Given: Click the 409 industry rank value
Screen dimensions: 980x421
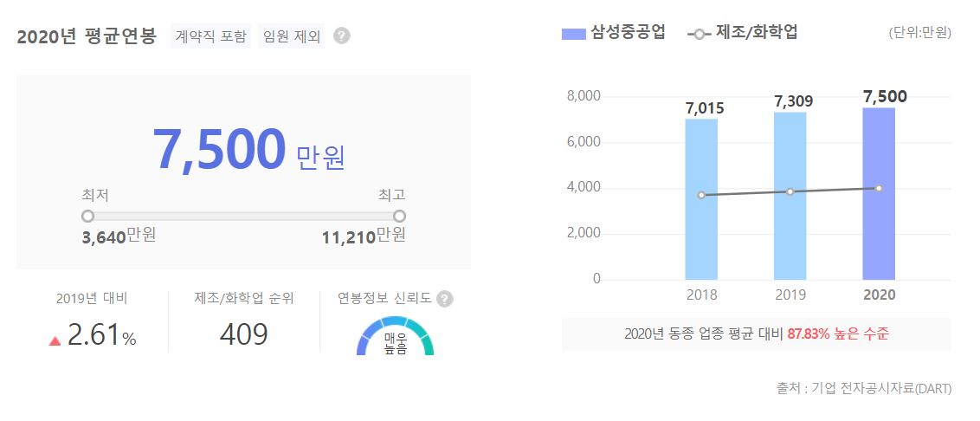Looking at the screenshot, I should point(244,334).
